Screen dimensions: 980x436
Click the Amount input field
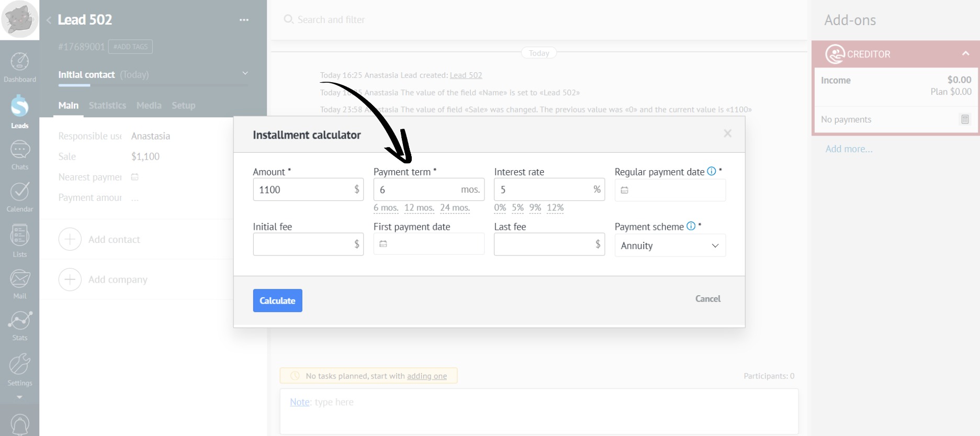[301, 189]
